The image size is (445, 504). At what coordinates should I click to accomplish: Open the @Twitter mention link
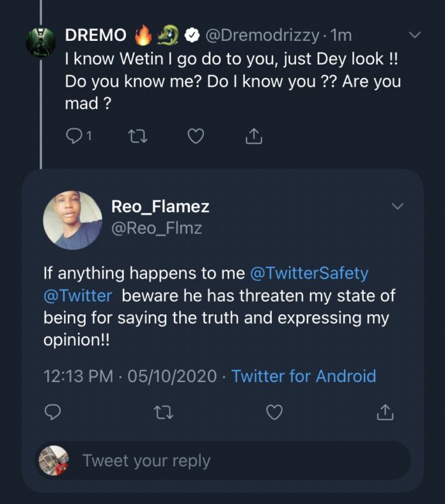[77, 296]
